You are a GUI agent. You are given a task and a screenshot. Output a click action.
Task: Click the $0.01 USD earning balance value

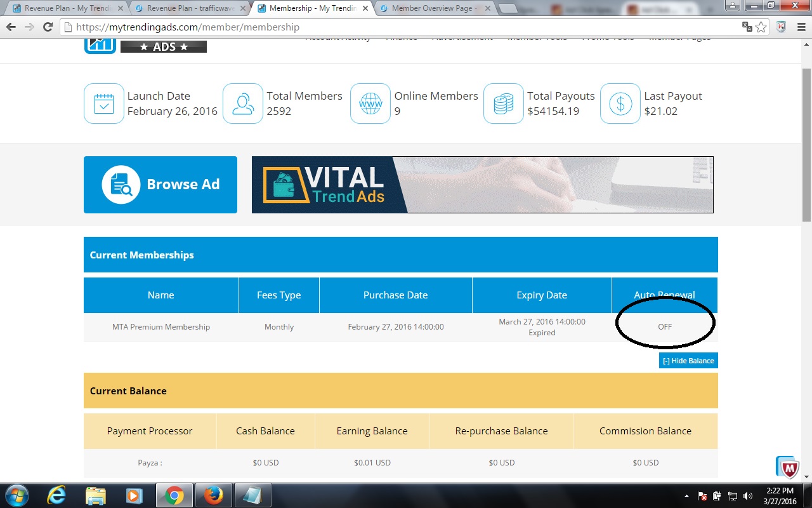click(x=372, y=463)
